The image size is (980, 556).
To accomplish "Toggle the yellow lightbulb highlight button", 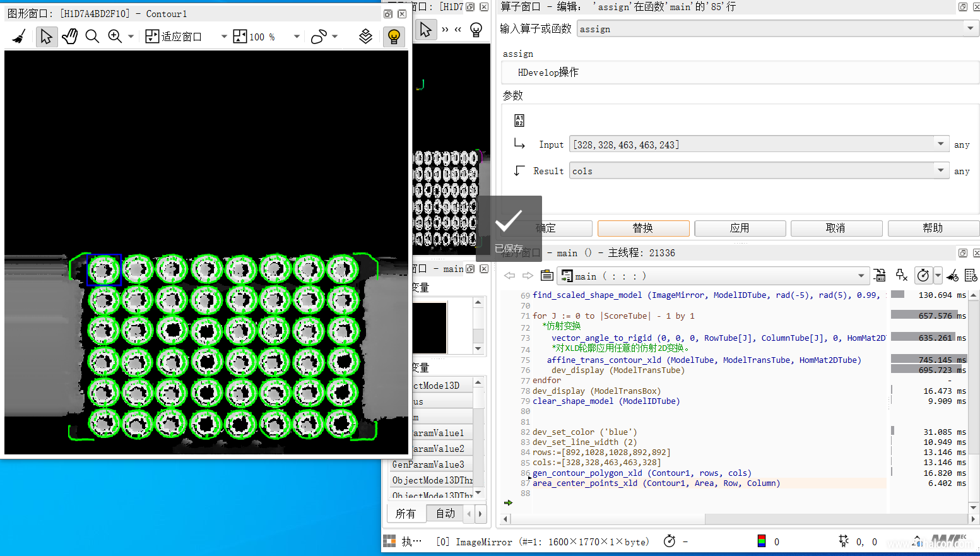I will (x=394, y=37).
